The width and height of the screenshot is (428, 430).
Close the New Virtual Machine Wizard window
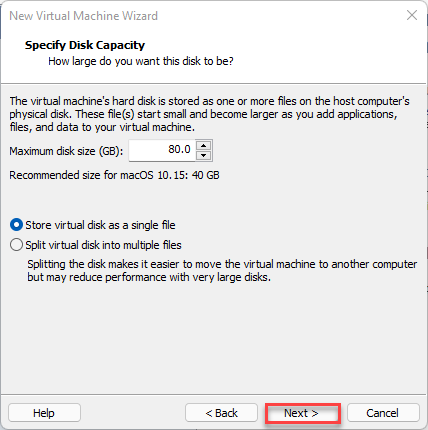(x=412, y=15)
